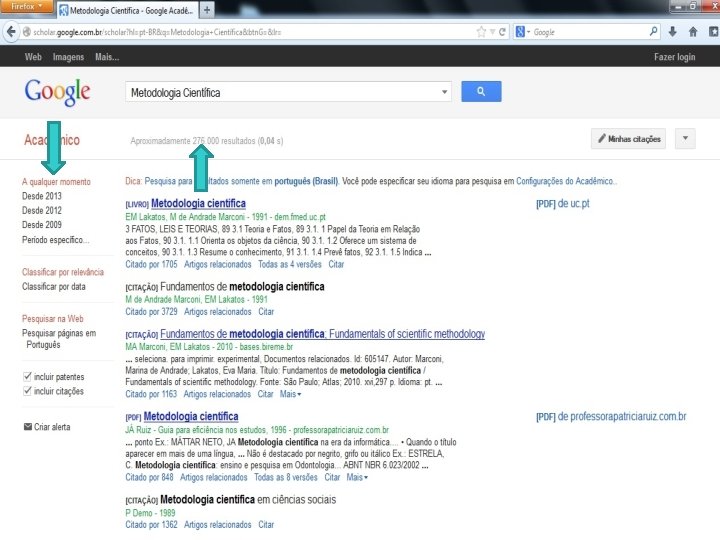Open settings dropdown beside Minhas citações
This screenshot has height=540, width=720.
click(685, 138)
